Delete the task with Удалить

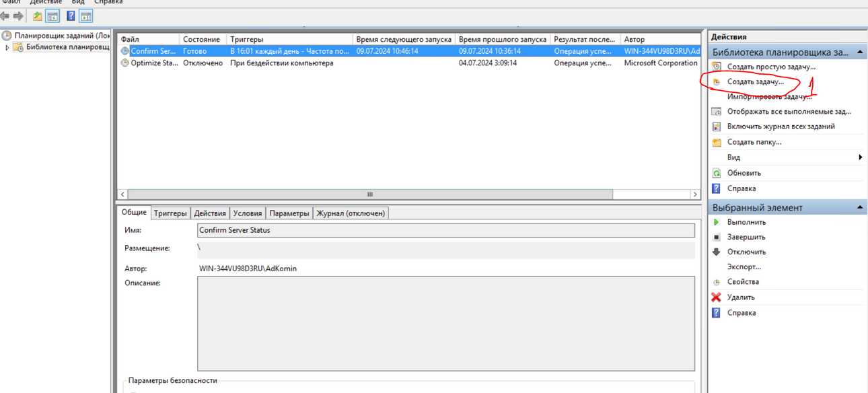point(741,297)
